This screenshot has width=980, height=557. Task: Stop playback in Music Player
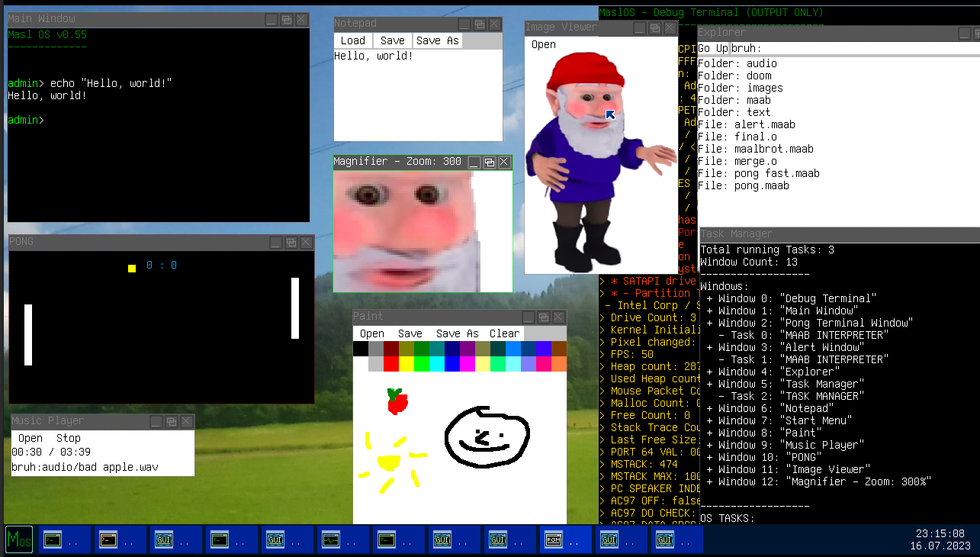point(68,438)
